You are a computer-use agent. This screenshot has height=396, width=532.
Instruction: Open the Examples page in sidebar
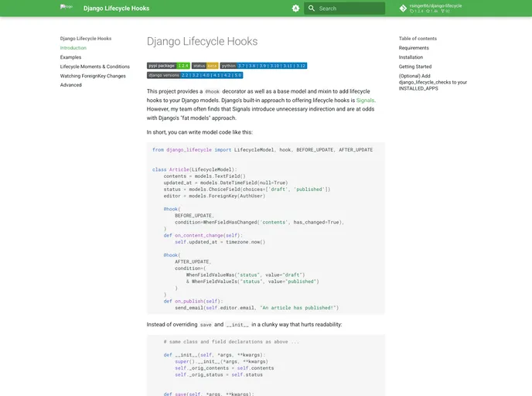70,57
